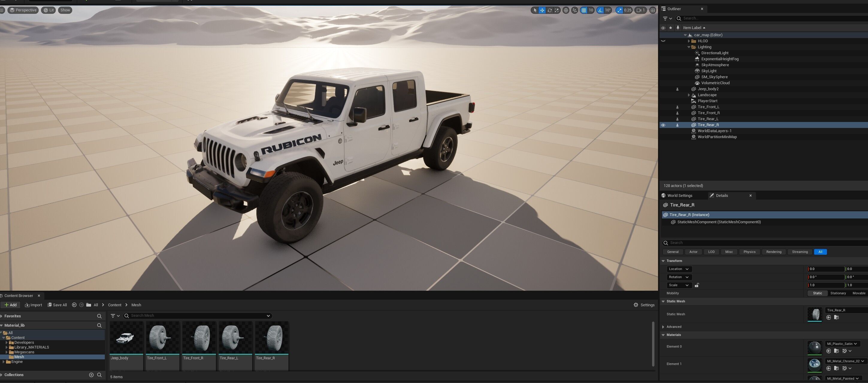Open viewport layout options icon

coord(653,10)
